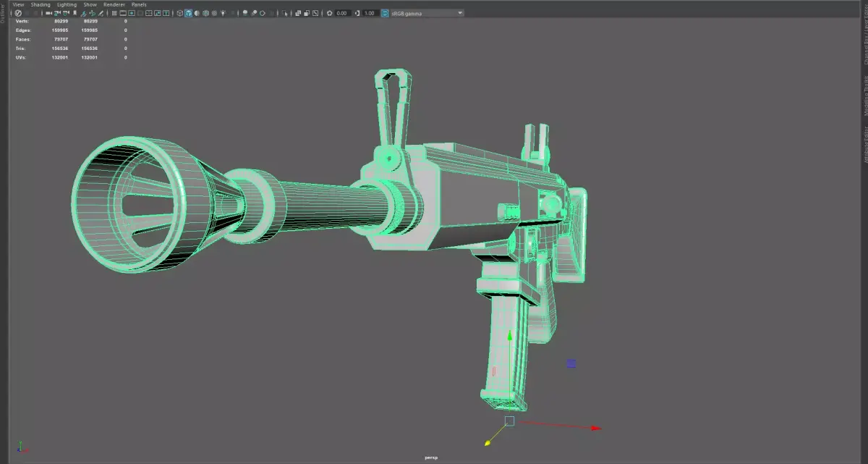Viewport: 868px width, 464px height.
Task: Toggle the viewport grid icon
Action: (114, 13)
